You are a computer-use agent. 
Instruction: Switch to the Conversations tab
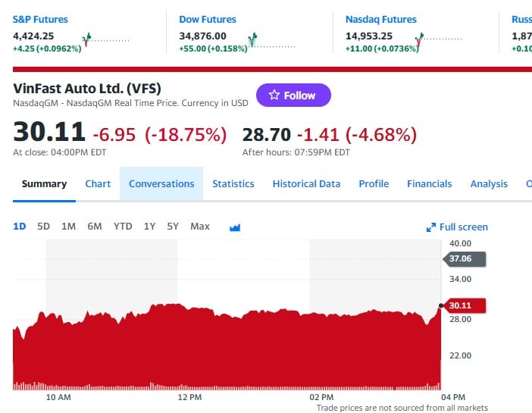[x=161, y=183]
